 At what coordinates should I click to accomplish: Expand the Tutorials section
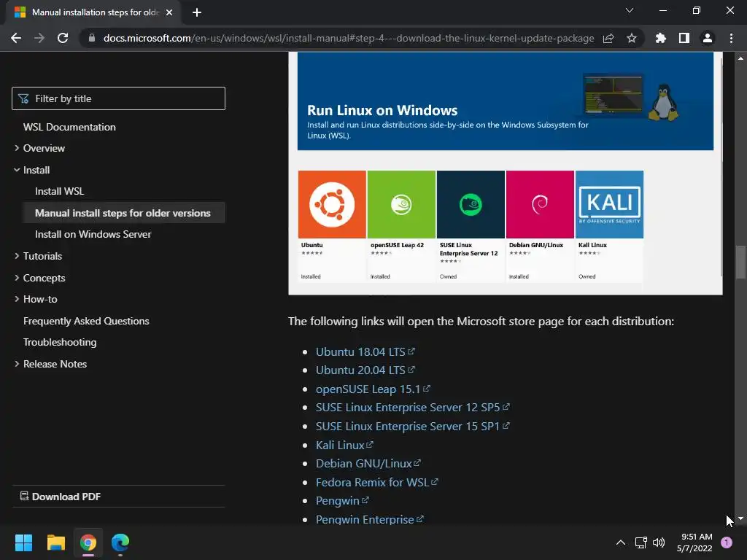tap(42, 256)
